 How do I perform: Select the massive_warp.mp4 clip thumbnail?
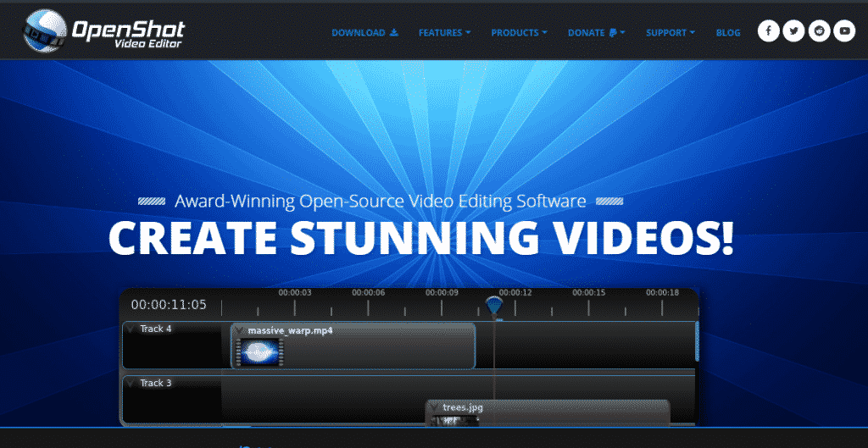click(259, 352)
